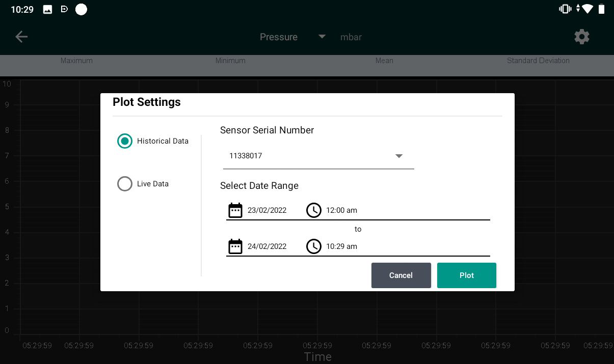
Task: Click the start time clock icon
Action: click(x=314, y=210)
